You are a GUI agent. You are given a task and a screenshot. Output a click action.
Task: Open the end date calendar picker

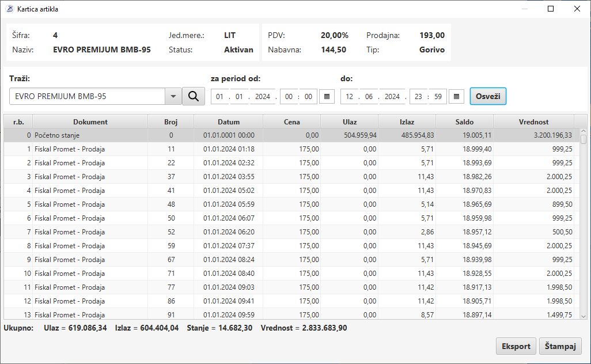456,97
